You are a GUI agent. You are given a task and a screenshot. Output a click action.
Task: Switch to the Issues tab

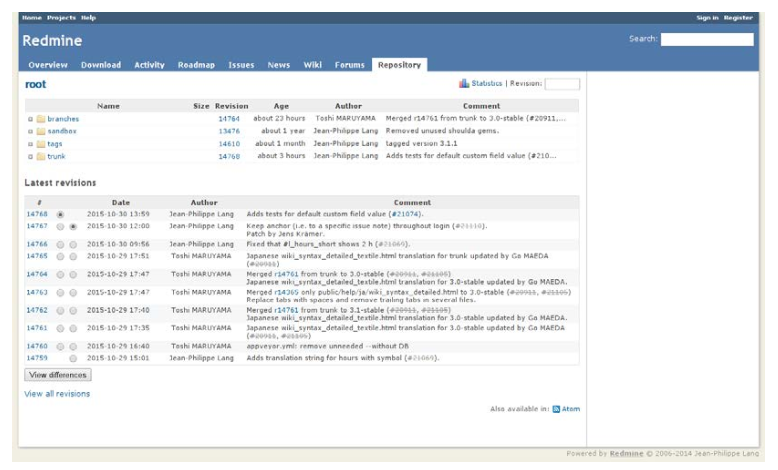tap(241, 65)
